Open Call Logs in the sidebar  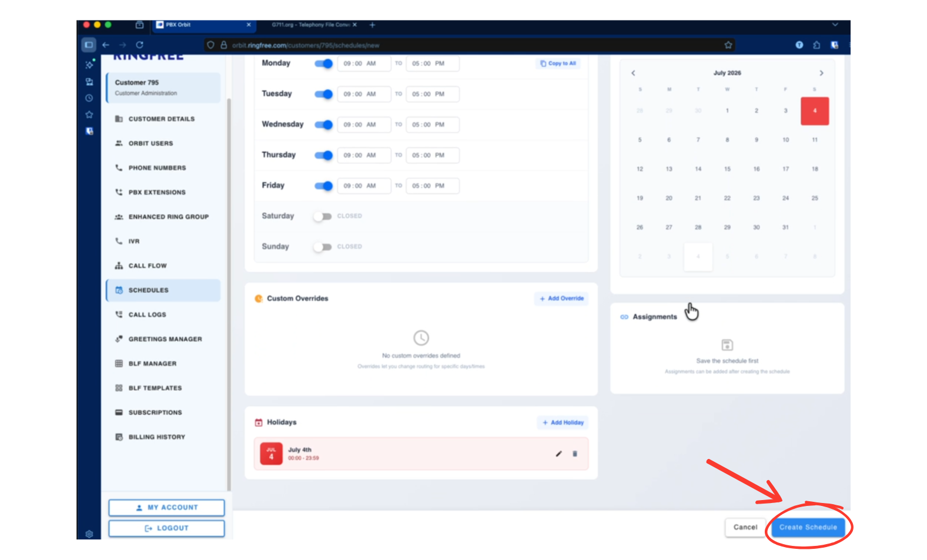(147, 314)
